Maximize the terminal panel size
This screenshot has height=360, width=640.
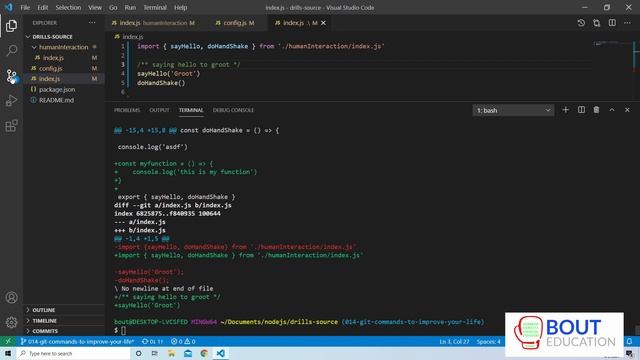click(x=612, y=110)
